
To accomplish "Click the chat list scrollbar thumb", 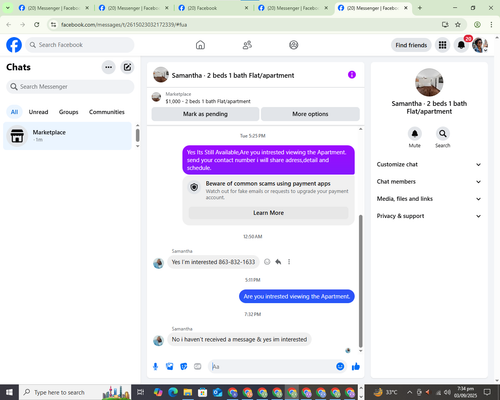I will (137, 135).
